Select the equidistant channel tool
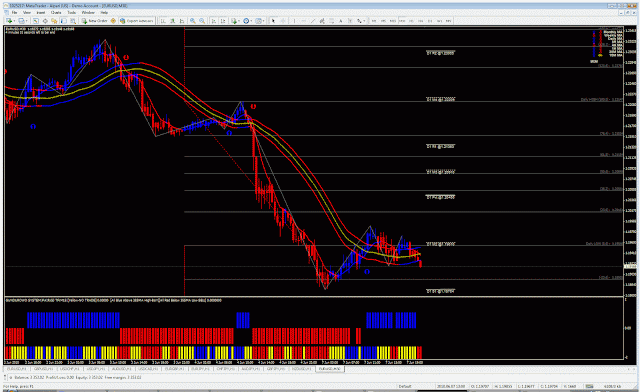 click(x=322, y=21)
